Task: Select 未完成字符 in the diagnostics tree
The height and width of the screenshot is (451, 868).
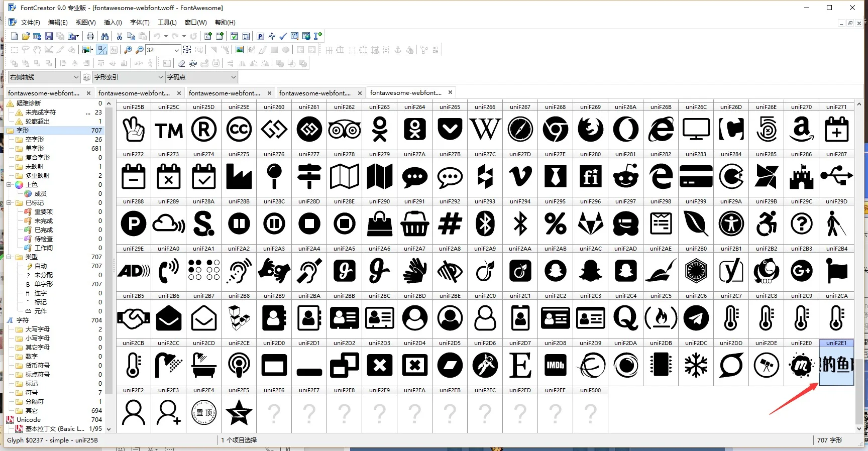Action: click(x=41, y=112)
